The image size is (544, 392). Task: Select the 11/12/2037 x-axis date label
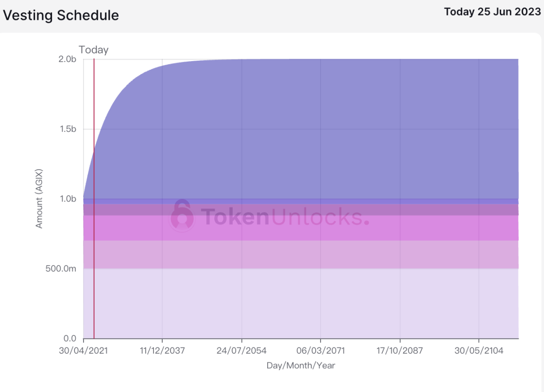coord(162,350)
